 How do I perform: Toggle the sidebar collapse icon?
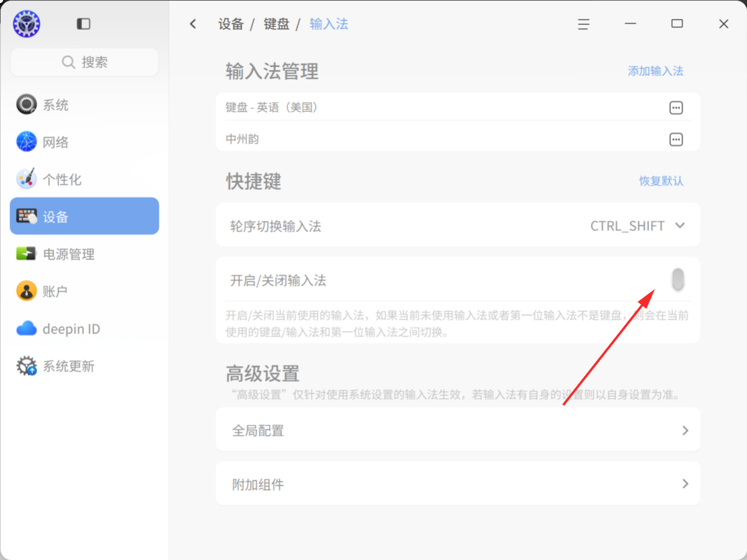tap(83, 24)
